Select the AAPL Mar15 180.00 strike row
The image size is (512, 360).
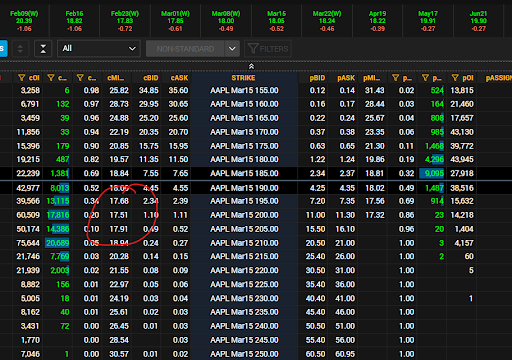(244, 159)
